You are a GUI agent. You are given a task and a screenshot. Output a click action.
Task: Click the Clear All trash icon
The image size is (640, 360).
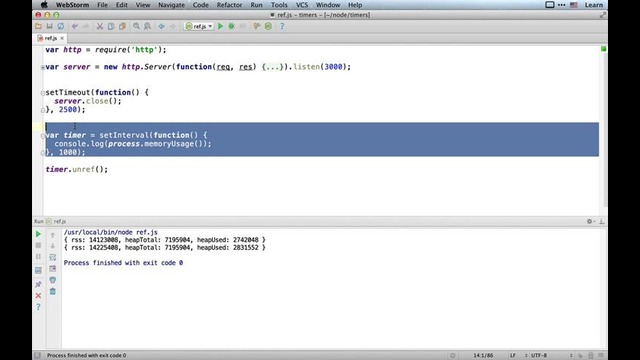pyautogui.click(x=53, y=291)
